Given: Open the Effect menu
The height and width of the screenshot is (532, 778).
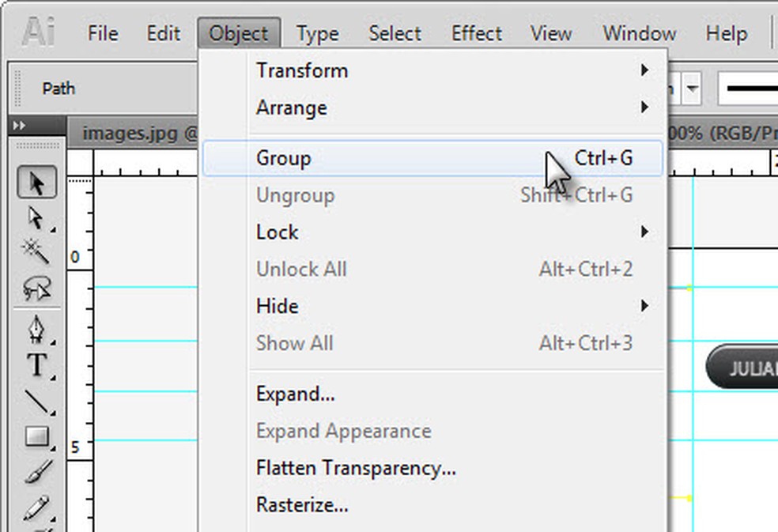Looking at the screenshot, I should coord(476,34).
